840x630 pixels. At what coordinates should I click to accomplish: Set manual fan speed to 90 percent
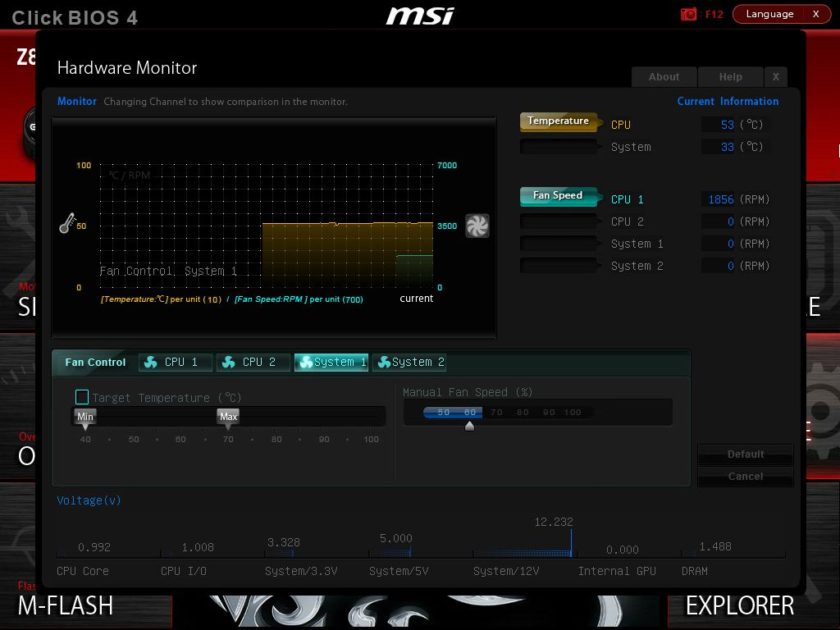pos(549,412)
